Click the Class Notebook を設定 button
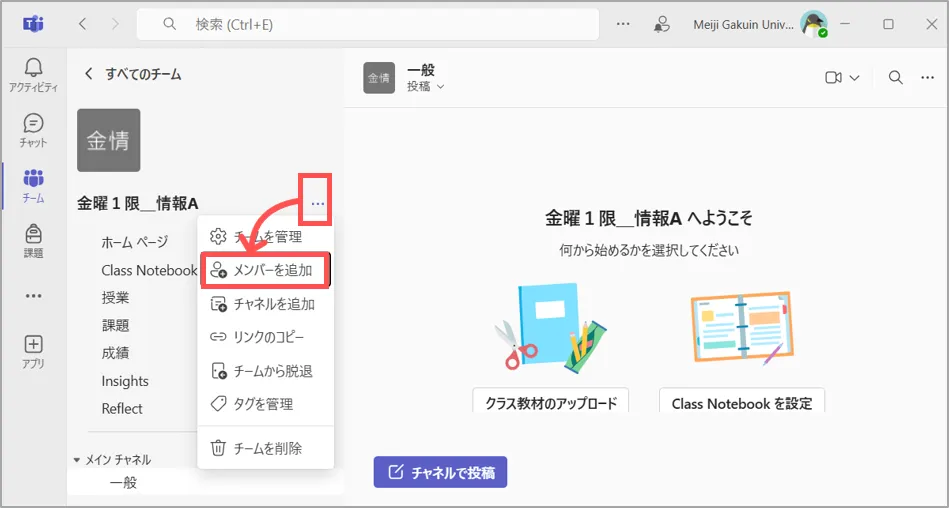Screen dimensions: 949x508 pyautogui.click(x=741, y=403)
